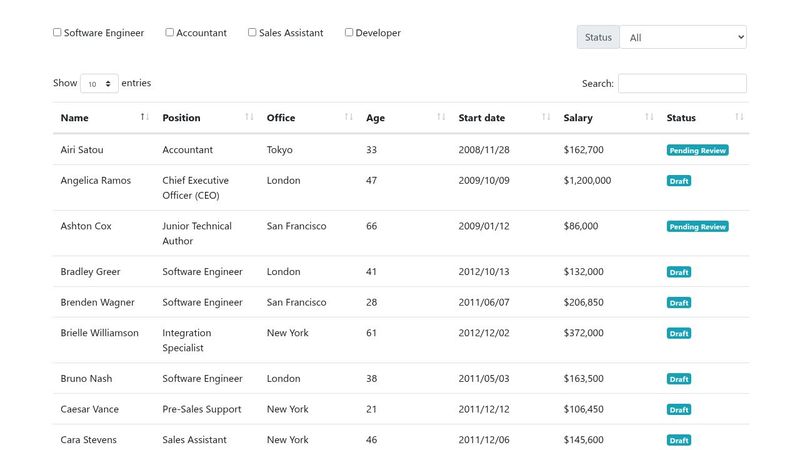Click sort arrows in Position column header

coord(249,118)
